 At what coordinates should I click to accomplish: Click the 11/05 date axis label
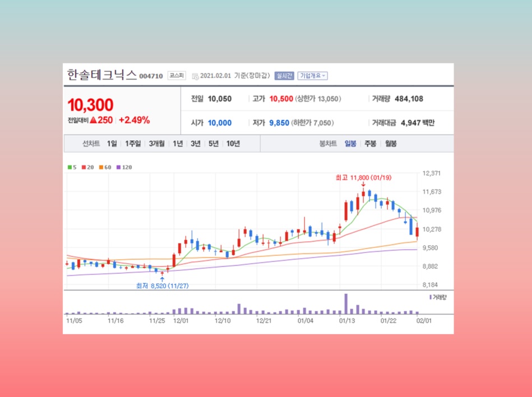coord(74,321)
